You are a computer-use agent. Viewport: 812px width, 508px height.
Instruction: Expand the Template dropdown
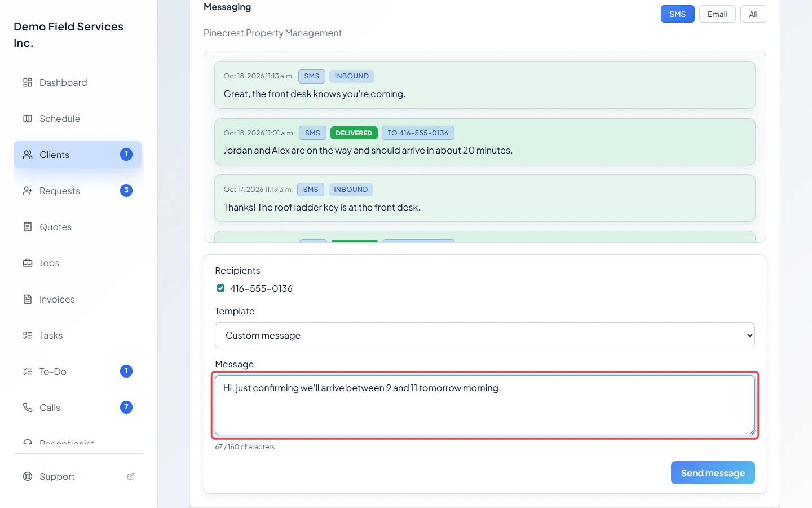(485, 335)
